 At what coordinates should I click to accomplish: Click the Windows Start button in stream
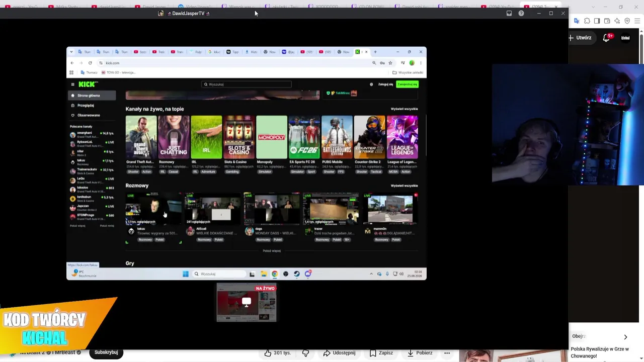coord(186,274)
